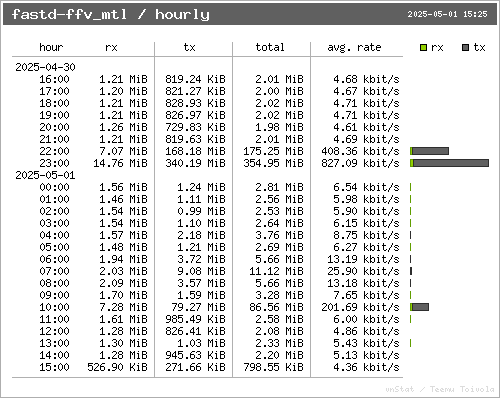Click the 354.95 MiB total value
This screenshot has height=398, width=500.
pyautogui.click(x=273, y=163)
